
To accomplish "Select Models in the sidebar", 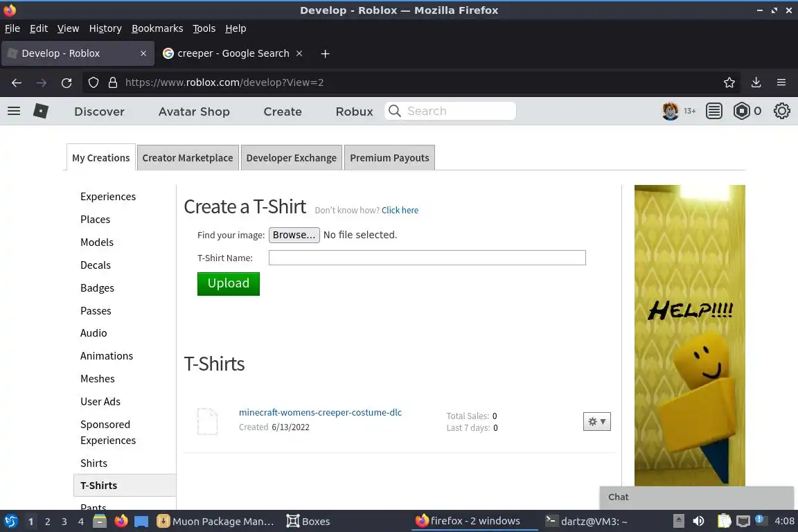I will coord(97,242).
